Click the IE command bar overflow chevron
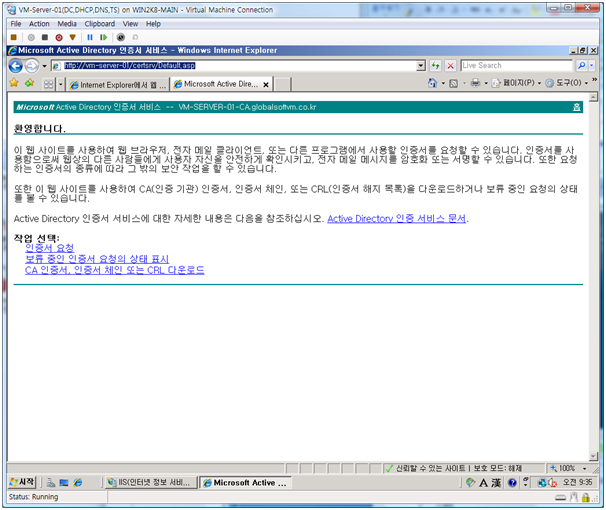Viewport: 606px width, 510px height. coord(594,80)
